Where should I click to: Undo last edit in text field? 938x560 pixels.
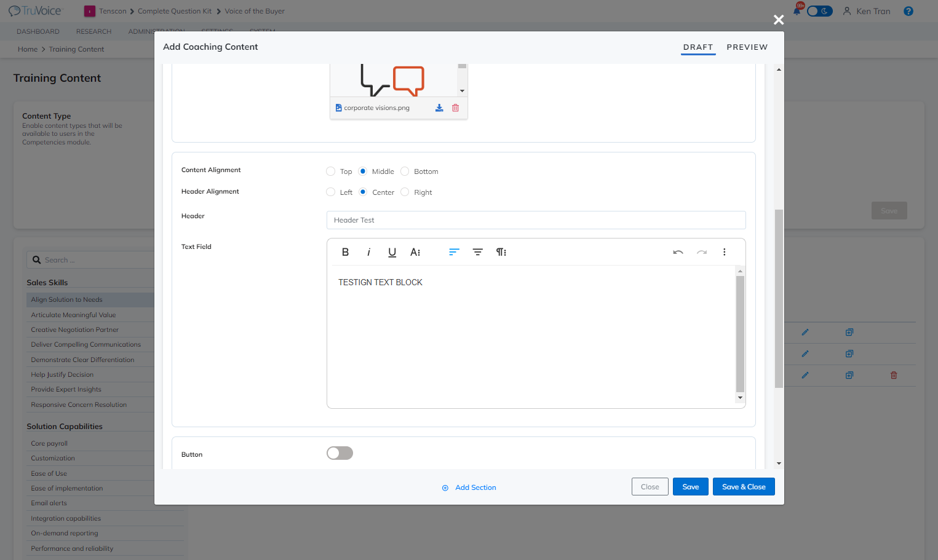pos(678,252)
